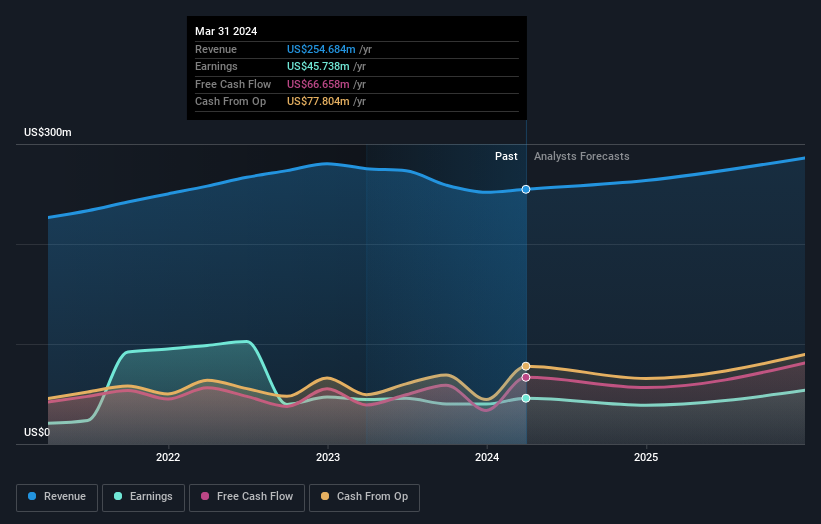Toggle the Cash From Op legend series
This screenshot has width=821, height=524.
click(x=364, y=497)
